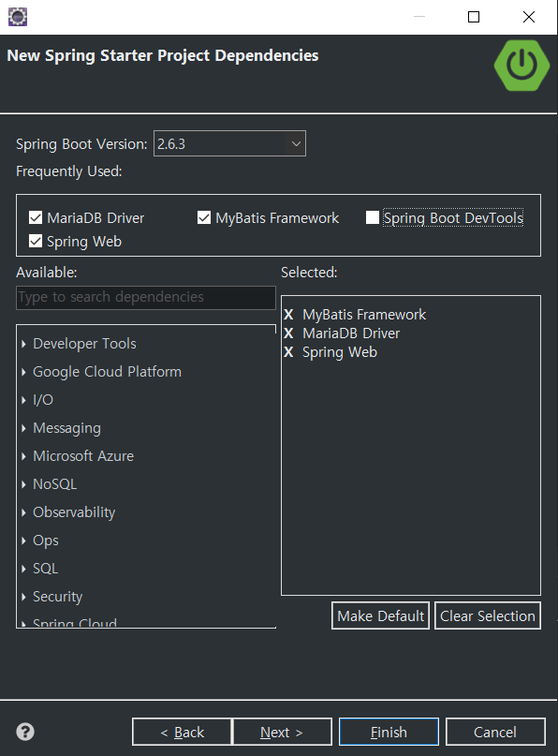The height and width of the screenshot is (756, 558).
Task: Enable the Spring Boot DevTools checkbox
Action: (x=373, y=218)
